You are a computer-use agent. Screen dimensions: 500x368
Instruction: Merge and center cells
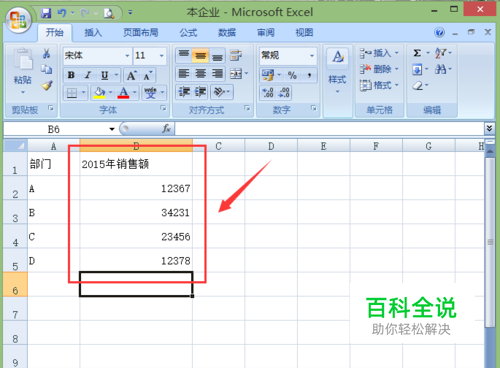tap(236, 74)
